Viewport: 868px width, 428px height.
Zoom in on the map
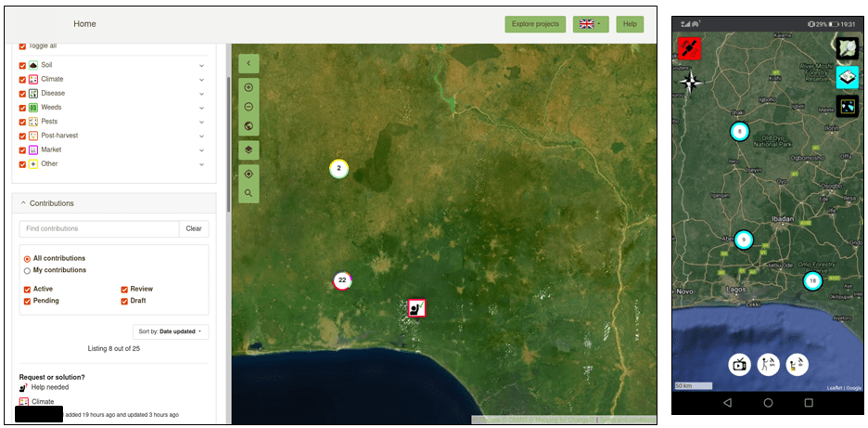tap(249, 87)
